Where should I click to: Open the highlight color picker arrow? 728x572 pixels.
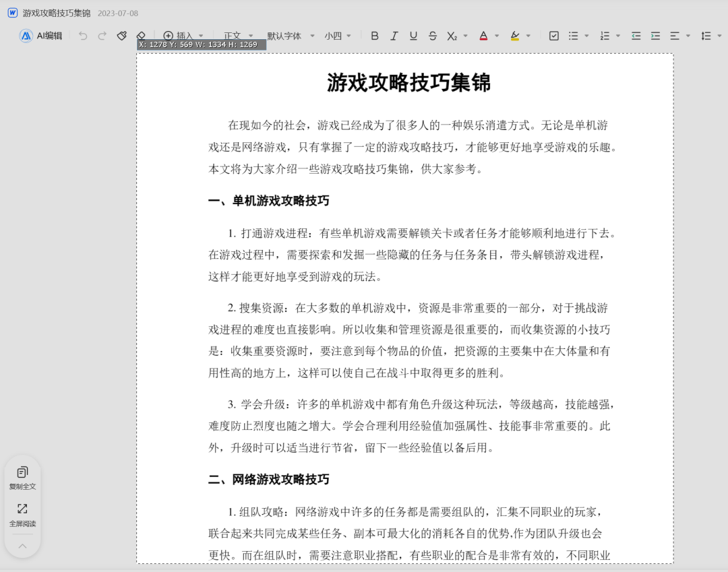click(x=528, y=36)
